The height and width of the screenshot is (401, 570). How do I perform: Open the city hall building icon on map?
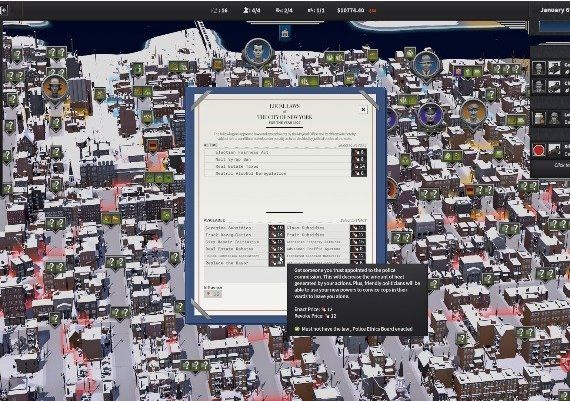pyautogui.click(x=285, y=33)
